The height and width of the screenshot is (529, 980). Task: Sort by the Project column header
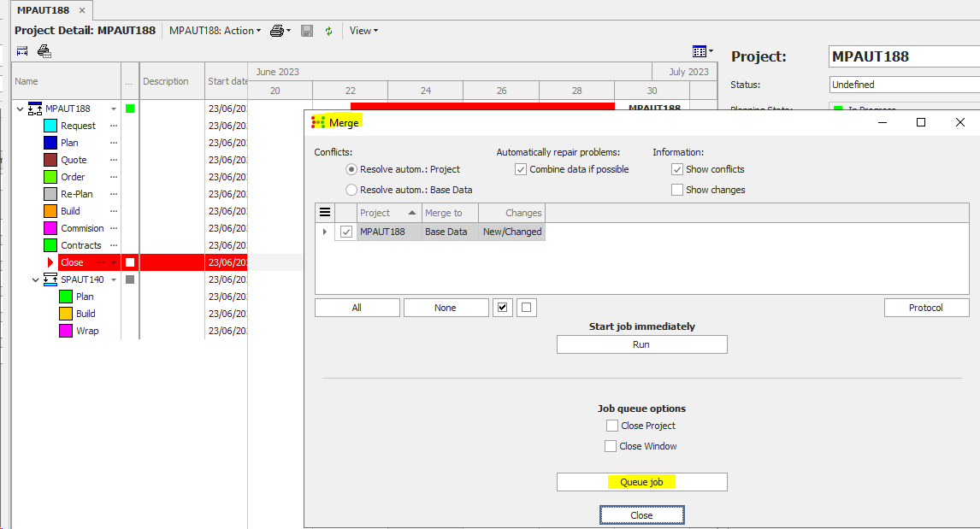(389, 213)
